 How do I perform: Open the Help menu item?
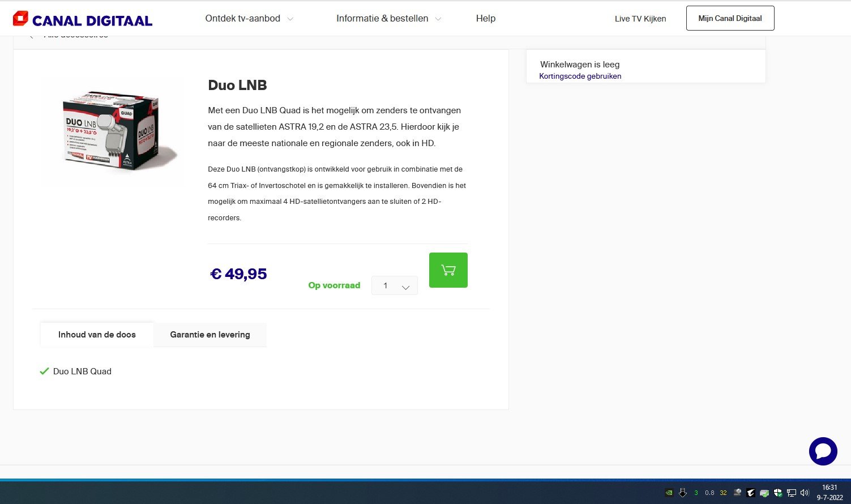pos(486,19)
